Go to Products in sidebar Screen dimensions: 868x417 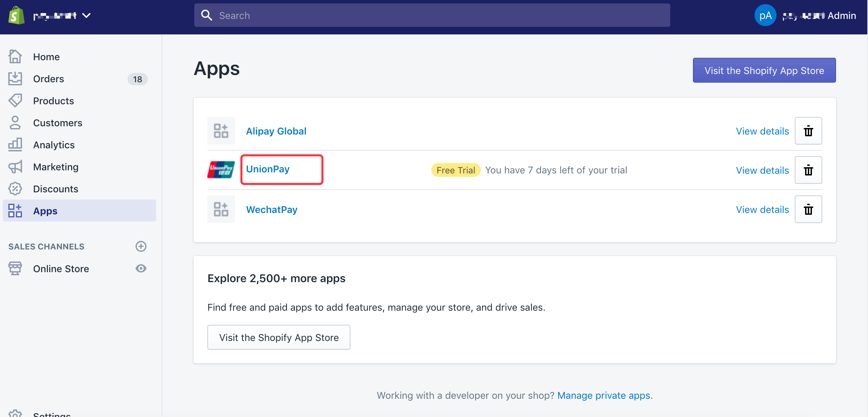53,101
